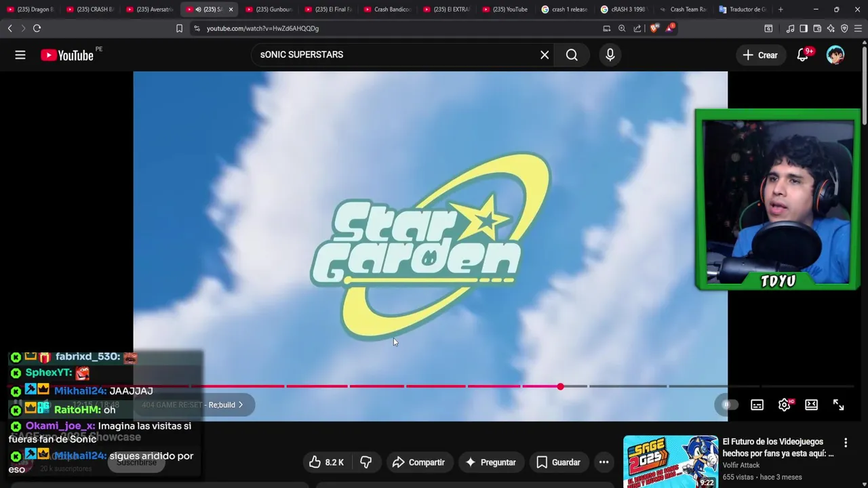
Task: Close the active playing tab
Action: point(231,9)
